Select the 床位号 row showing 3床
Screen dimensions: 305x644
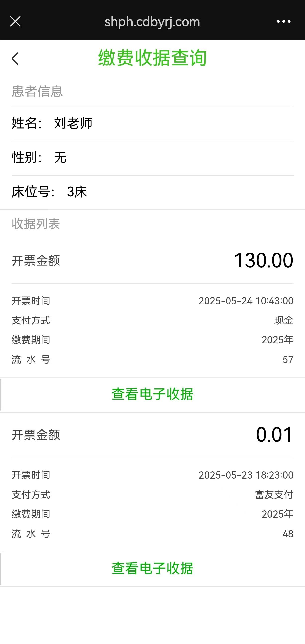point(77,192)
